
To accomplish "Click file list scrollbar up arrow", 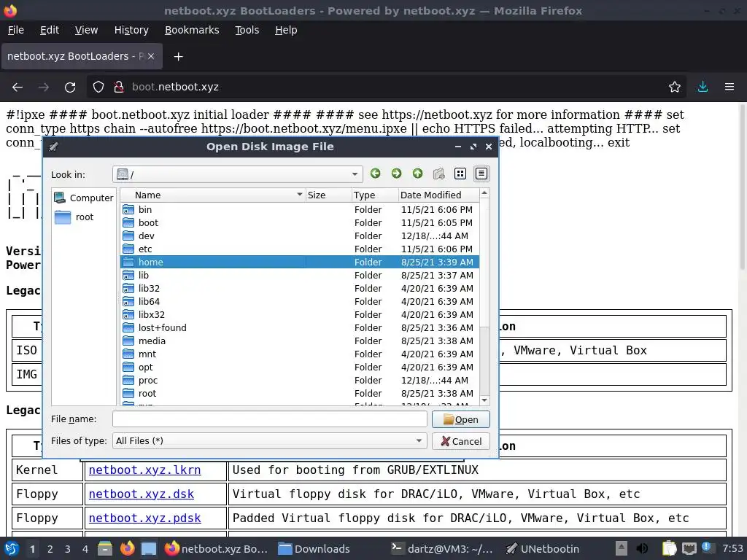I will (x=484, y=192).
